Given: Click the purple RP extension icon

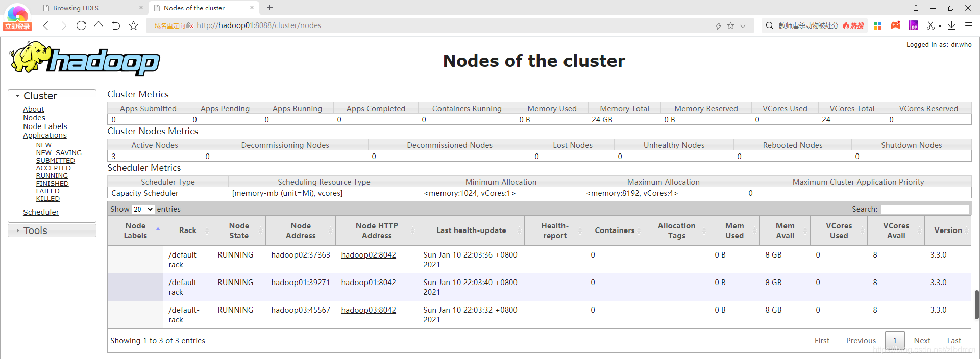Looking at the screenshot, I should tap(914, 25).
